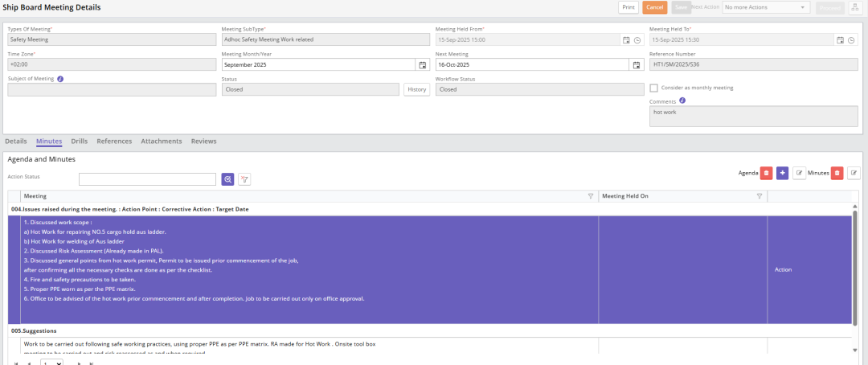
Task: Click the info icon beside Subject of Meeting
Action: click(61, 79)
